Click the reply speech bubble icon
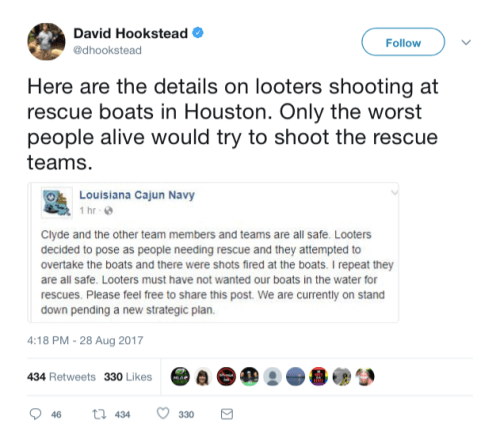 pyautogui.click(x=35, y=414)
